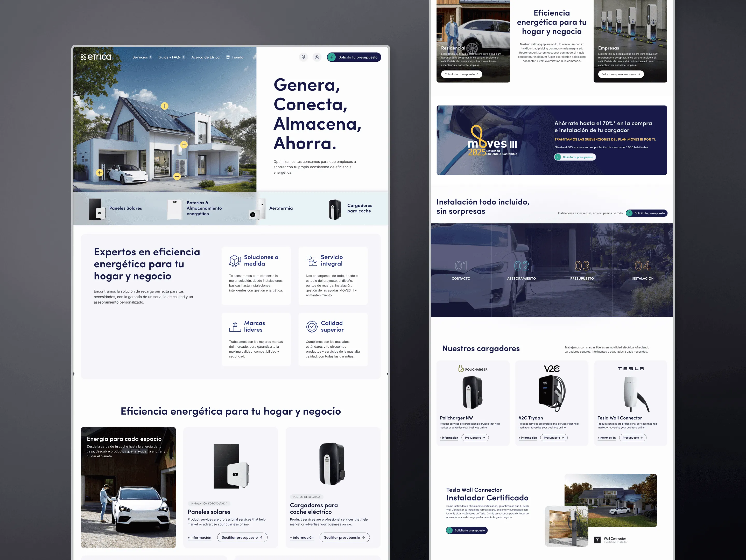The width and height of the screenshot is (746, 560).
Task: Select Aerotermia category tab
Action: coord(271,208)
